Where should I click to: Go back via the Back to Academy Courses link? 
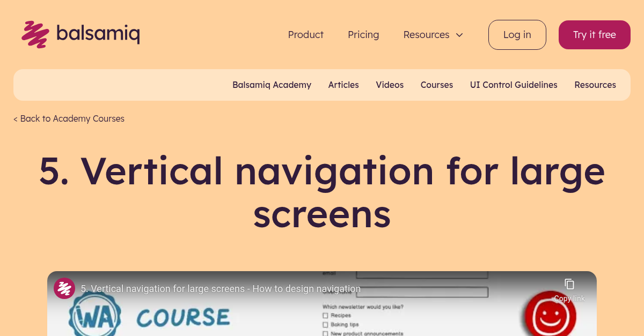(x=69, y=118)
